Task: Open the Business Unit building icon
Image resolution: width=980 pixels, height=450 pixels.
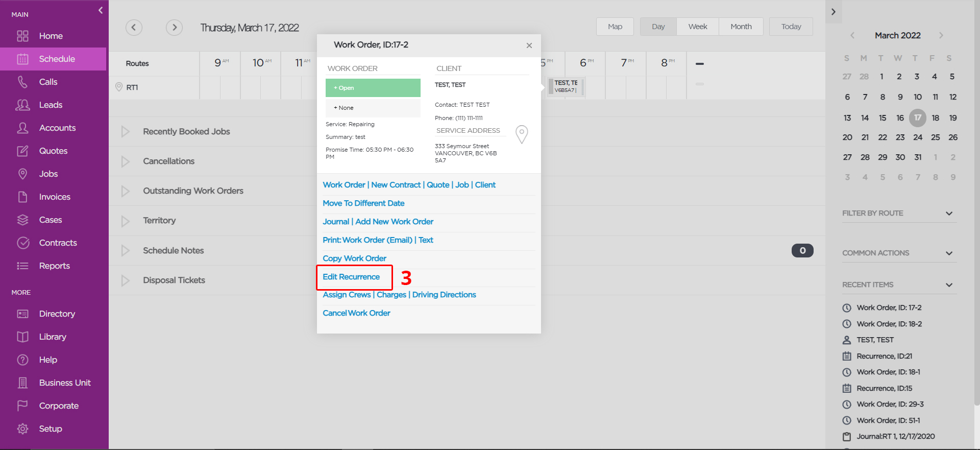Action: [22, 383]
